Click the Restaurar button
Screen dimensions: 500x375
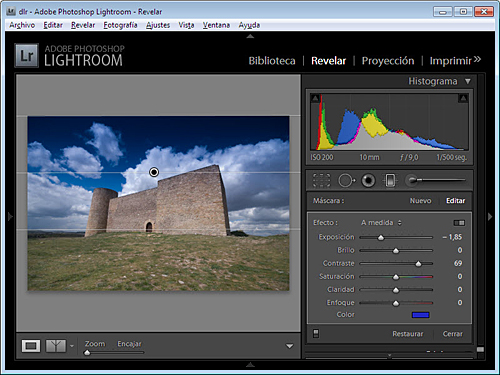[408, 334]
